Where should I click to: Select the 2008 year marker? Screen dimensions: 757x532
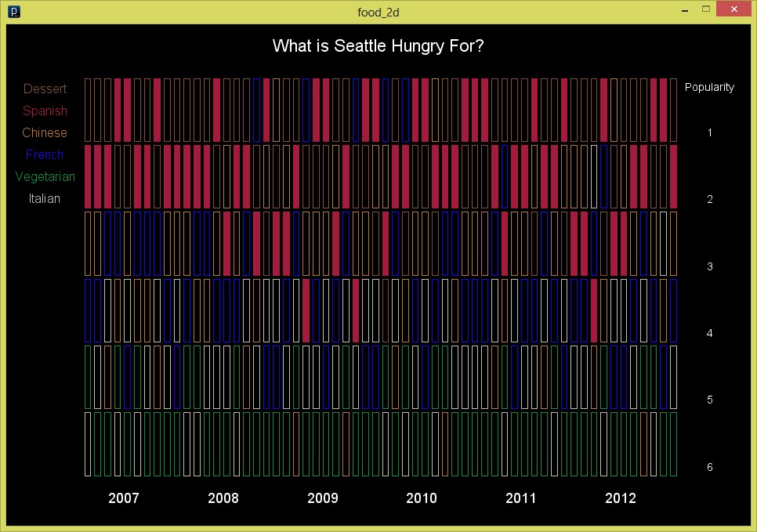coord(223,498)
